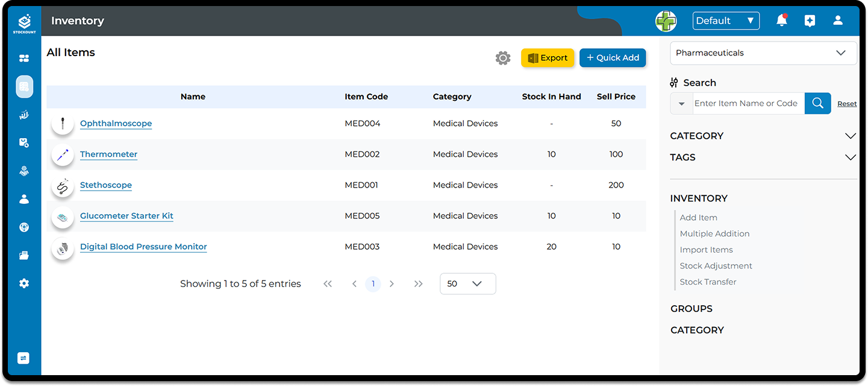Click the Export button

point(548,58)
